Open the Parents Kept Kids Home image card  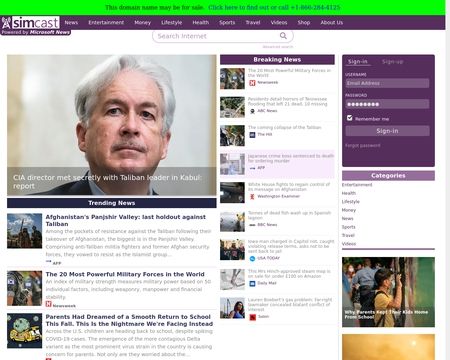click(388, 292)
